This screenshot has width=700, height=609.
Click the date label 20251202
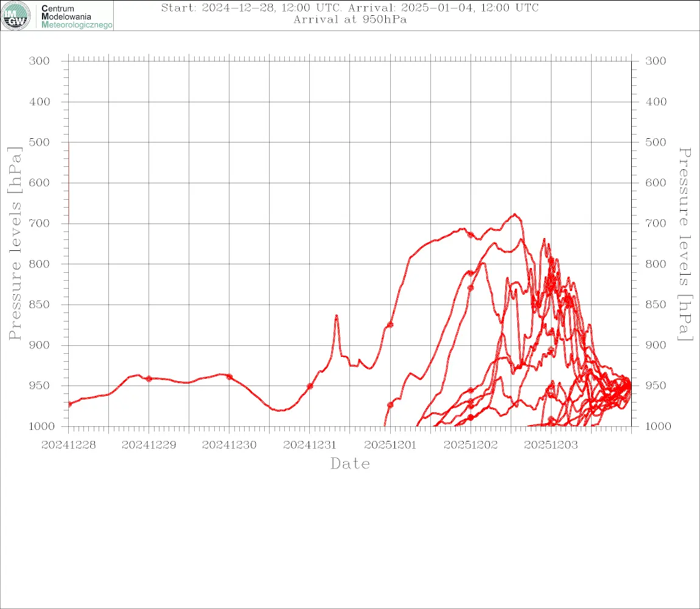tap(471, 445)
